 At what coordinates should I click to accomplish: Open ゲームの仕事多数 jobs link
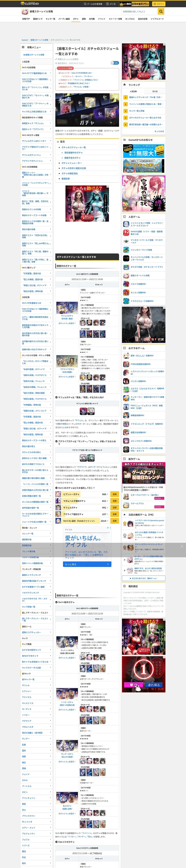pos(93,4)
